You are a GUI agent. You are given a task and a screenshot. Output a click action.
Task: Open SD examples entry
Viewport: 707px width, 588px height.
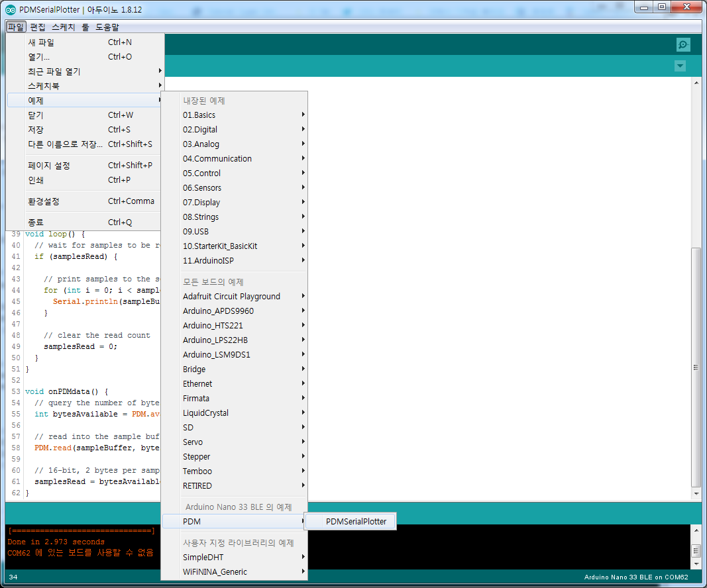[235, 427]
